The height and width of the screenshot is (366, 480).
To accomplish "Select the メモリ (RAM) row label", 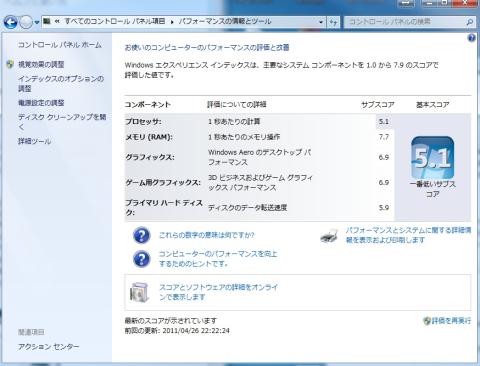I will pyautogui.click(x=149, y=137).
